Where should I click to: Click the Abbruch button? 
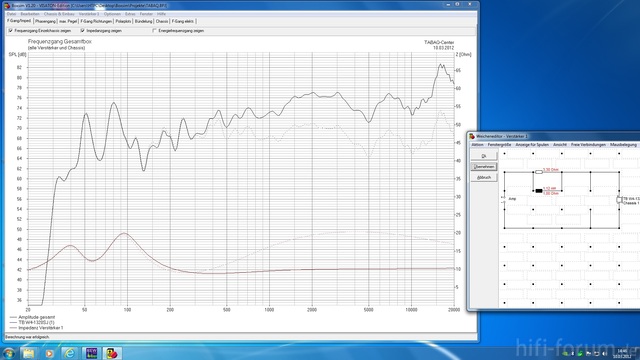484,178
